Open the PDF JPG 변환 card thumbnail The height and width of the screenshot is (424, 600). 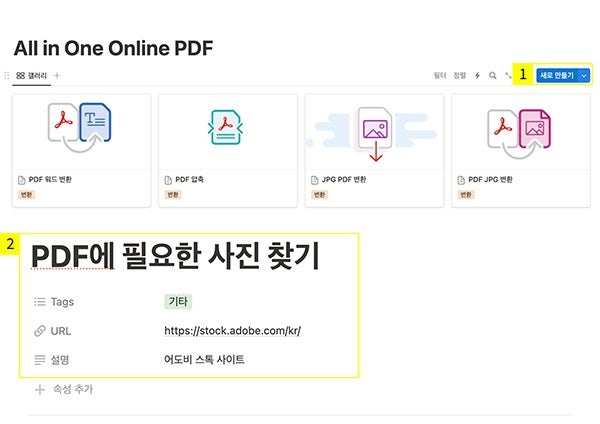click(x=521, y=132)
